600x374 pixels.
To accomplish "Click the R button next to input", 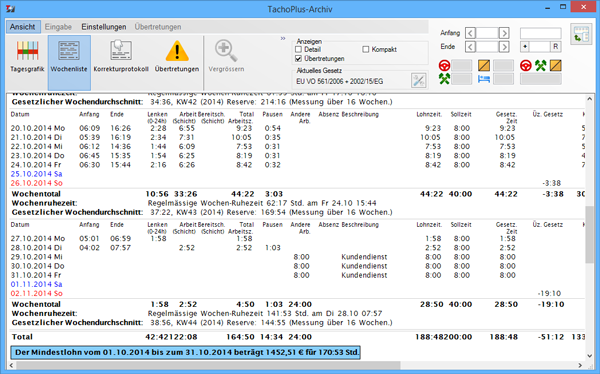I will pos(556,47).
